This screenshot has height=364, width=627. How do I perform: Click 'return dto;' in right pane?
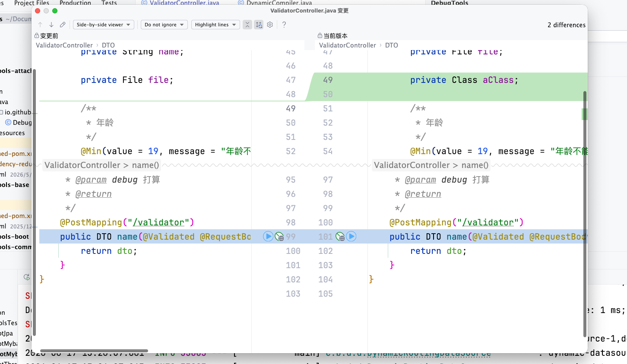point(438,251)
